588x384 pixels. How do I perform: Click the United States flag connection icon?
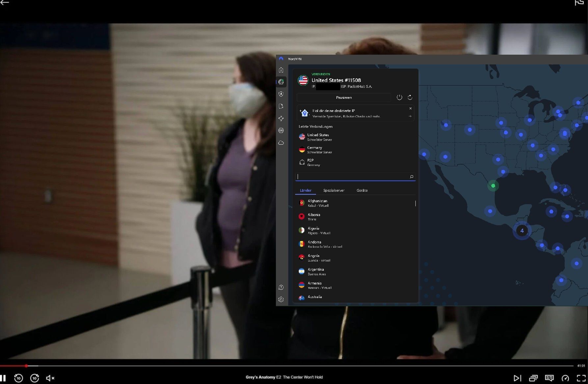(x=303, y=80)
